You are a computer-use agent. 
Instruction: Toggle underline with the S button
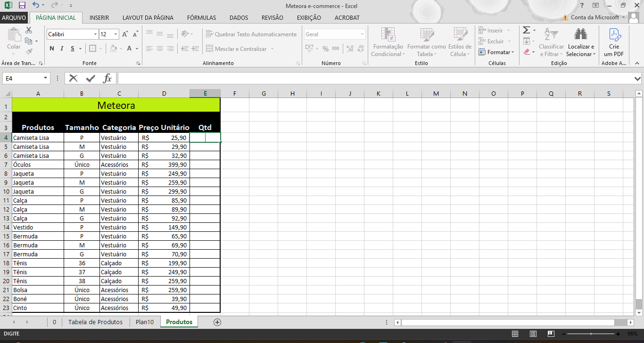[x=73, y=49]
